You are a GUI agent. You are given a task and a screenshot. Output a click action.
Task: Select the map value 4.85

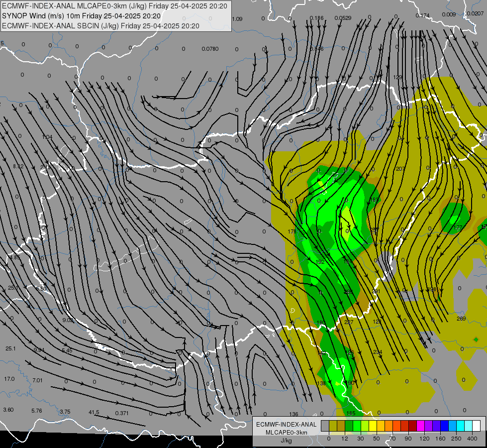point(15,257)
